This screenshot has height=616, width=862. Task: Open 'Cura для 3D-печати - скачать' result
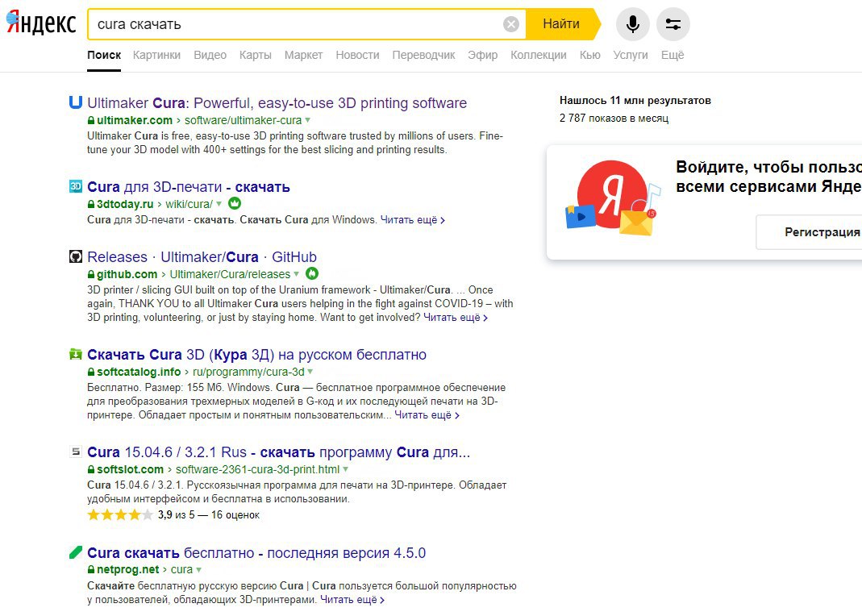pos(188,187)
